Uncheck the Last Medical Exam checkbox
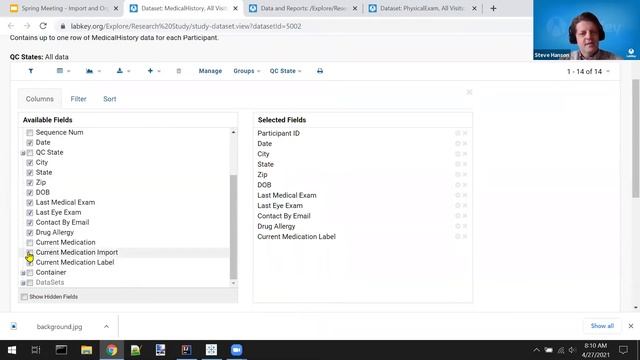This screenshot has height=360, width=640. (x=30, y=203)
